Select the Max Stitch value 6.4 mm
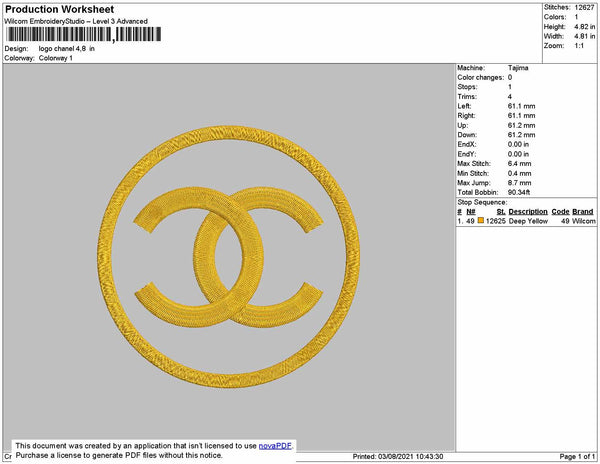The image size is (600, 464). click(519, 163)
